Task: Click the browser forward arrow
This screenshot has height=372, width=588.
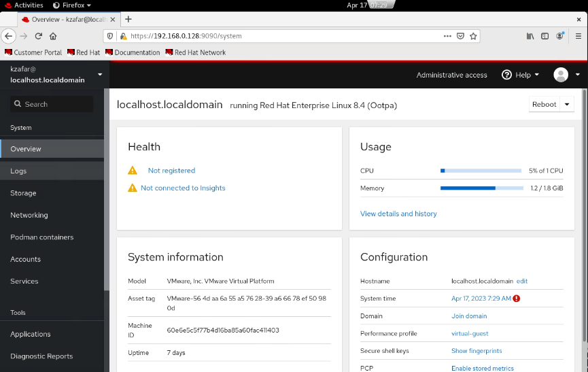Action: click(24, 36)
